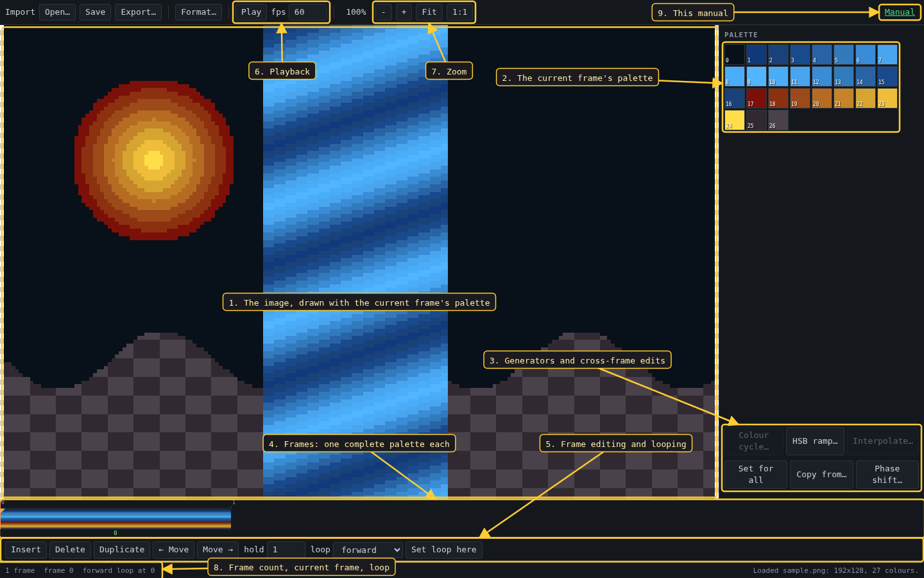Click the 'Loaded sample.png' status message
Image resolution: width=924 pixels, height=578 pixels.
[835, 570]
